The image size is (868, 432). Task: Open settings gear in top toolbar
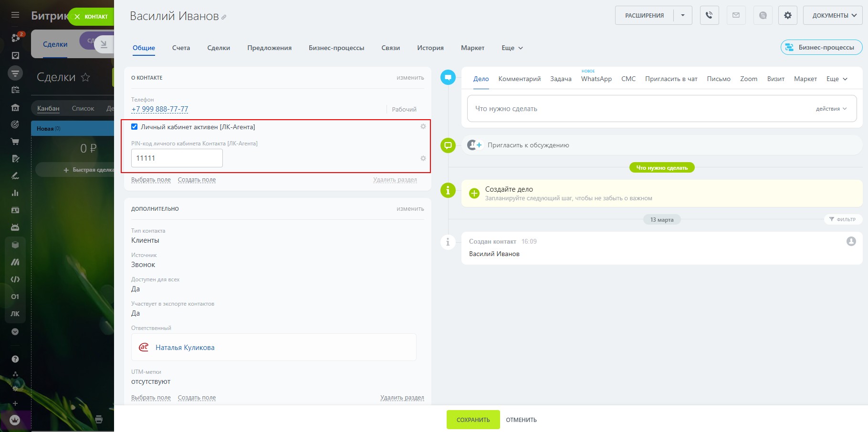click(x=787, y=16)
